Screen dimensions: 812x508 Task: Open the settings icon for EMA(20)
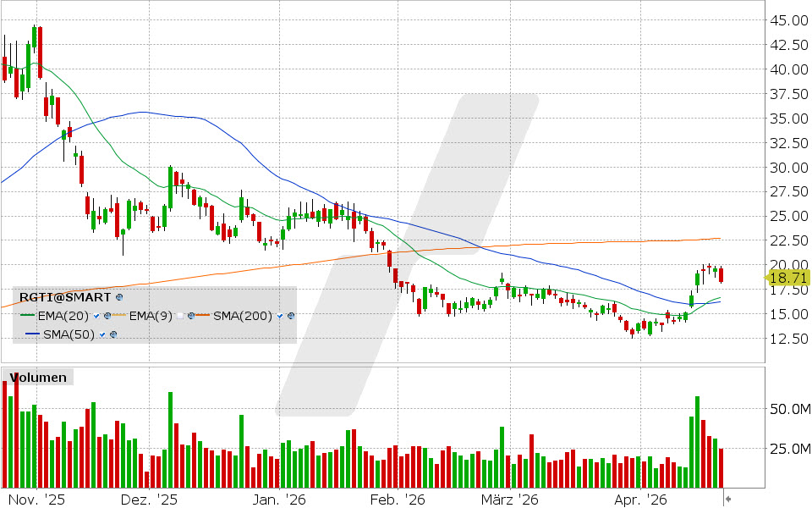(107, 317)
